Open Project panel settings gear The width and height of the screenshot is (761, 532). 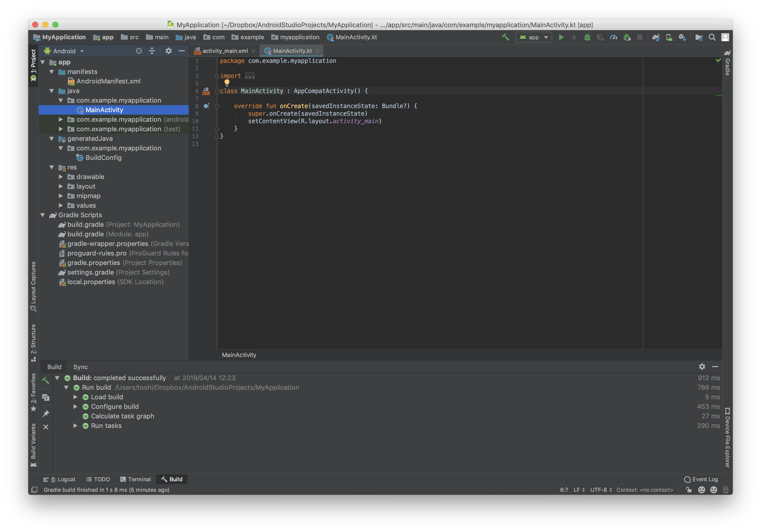168,51
